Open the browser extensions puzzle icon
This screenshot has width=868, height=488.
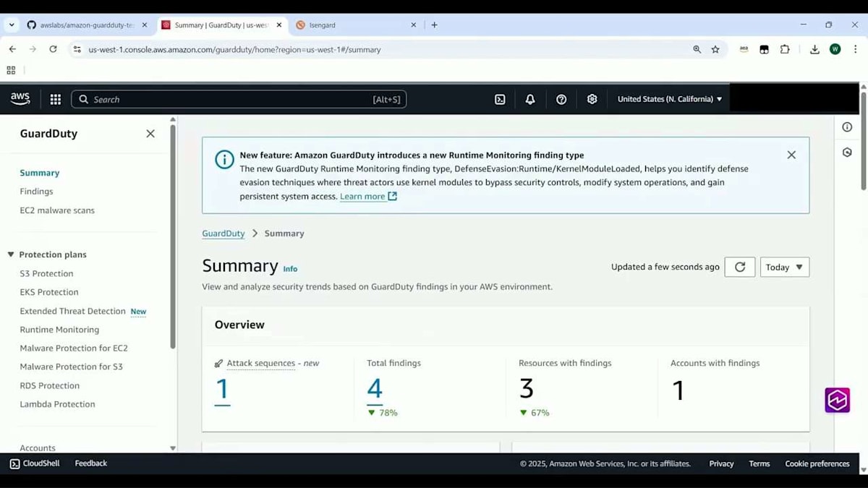785,49
